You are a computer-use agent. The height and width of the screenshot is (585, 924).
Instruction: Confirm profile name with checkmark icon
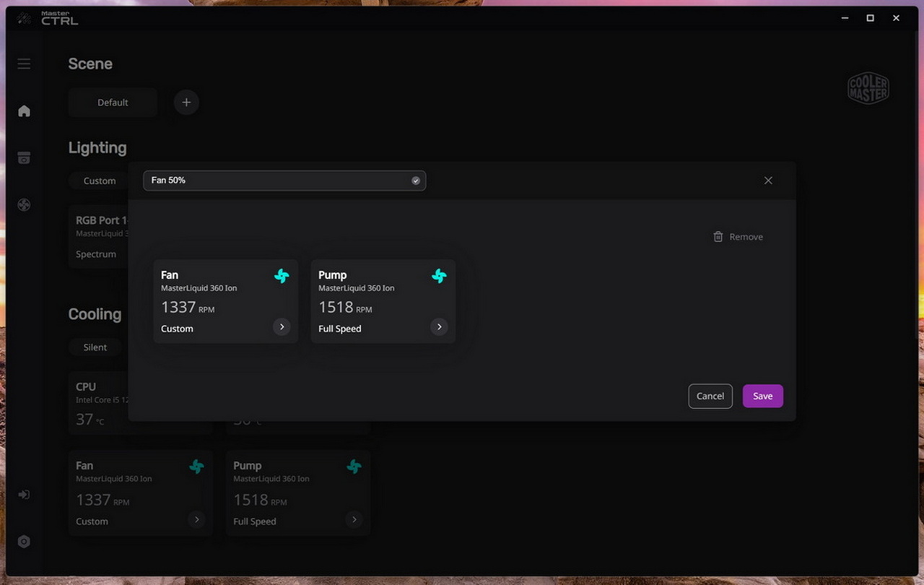[x=416, y=181]
